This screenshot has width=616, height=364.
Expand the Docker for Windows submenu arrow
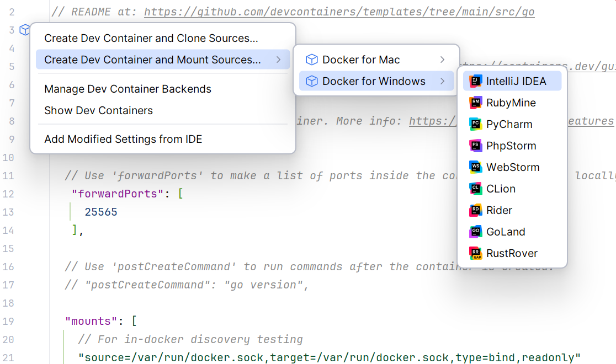point(442,81)
